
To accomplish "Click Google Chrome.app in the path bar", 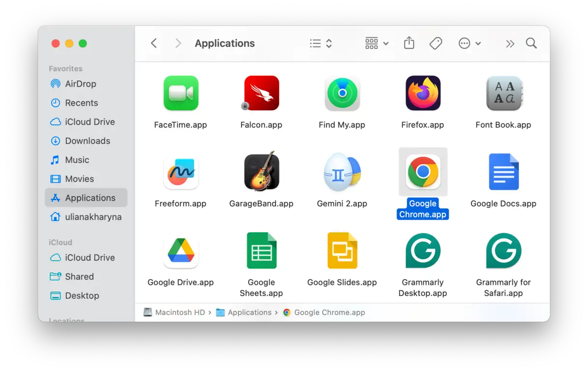I will coord(324,312).
